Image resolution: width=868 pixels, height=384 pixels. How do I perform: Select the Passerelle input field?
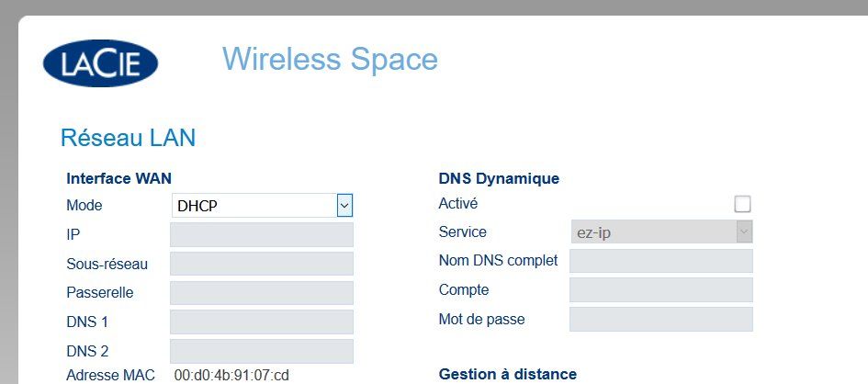262,293
